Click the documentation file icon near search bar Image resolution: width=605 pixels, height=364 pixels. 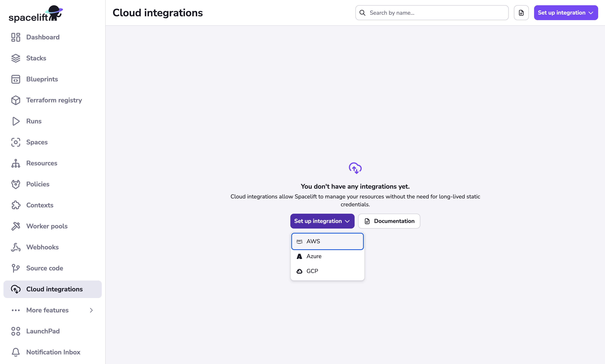click(x=521, y=12)
